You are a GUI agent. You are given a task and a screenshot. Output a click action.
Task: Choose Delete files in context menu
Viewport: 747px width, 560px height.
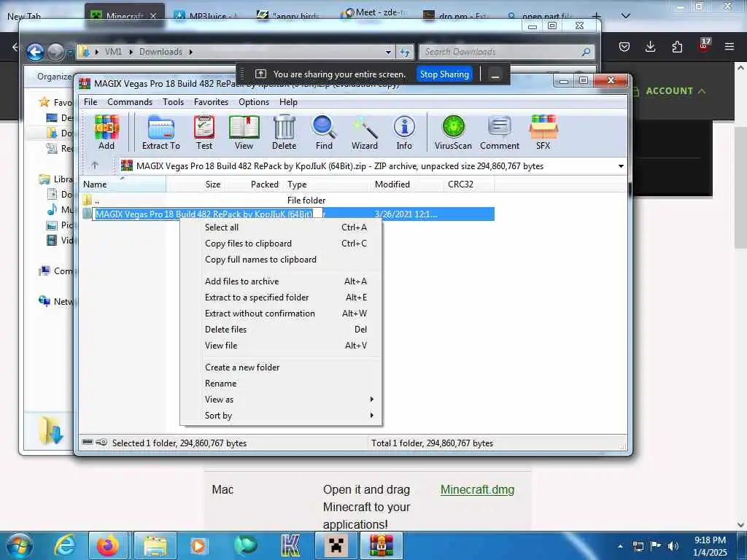coord(281,330)
